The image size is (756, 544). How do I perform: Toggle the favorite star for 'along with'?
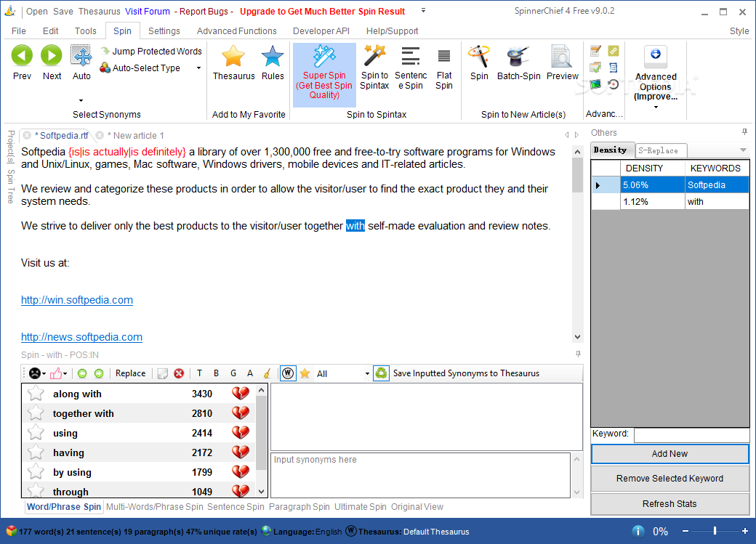pos(36,394)
